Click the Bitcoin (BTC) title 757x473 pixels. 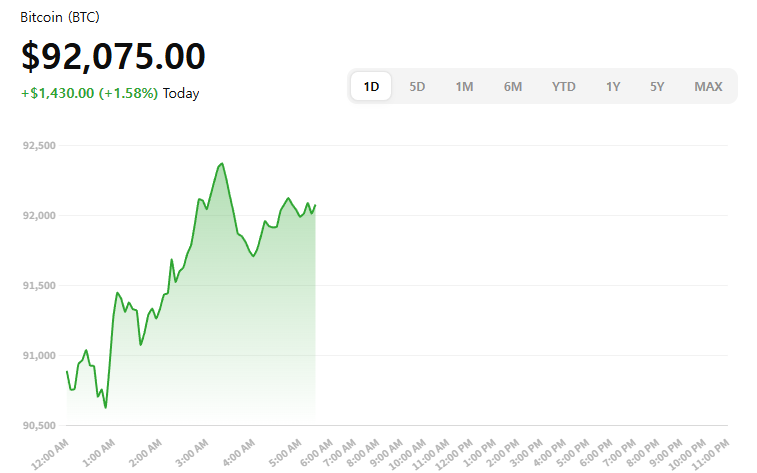[60, 18]
